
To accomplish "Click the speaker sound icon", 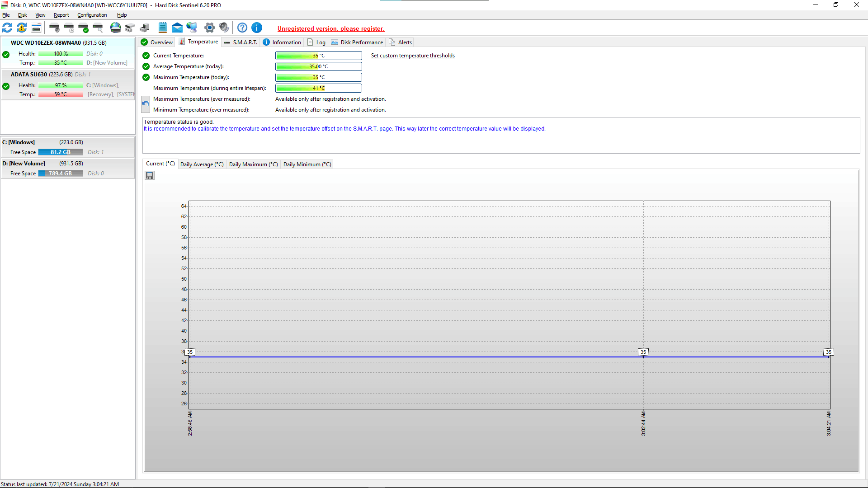I will point(224,28).
